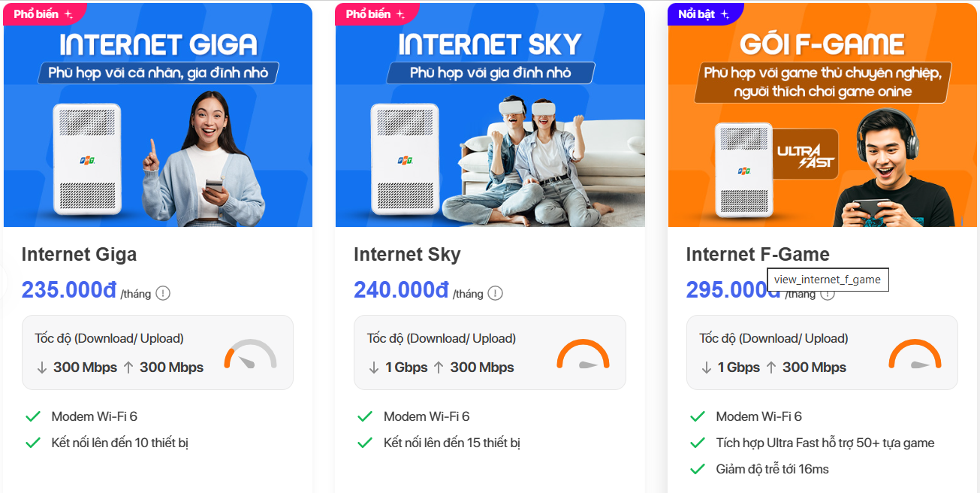Viewport: 980px width, 493px height.
Task: Click the orange speed gauge in Internet Sky card
Action: (x=583, y=355)
